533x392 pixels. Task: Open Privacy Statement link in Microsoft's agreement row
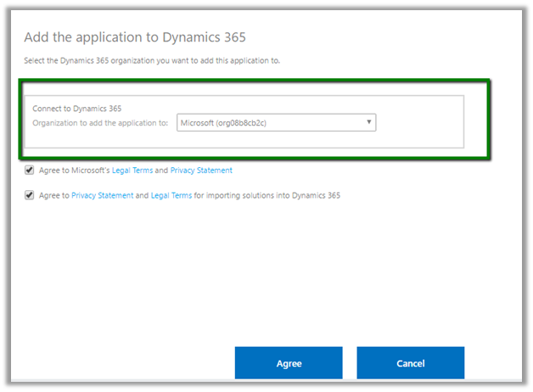[201, 171]
